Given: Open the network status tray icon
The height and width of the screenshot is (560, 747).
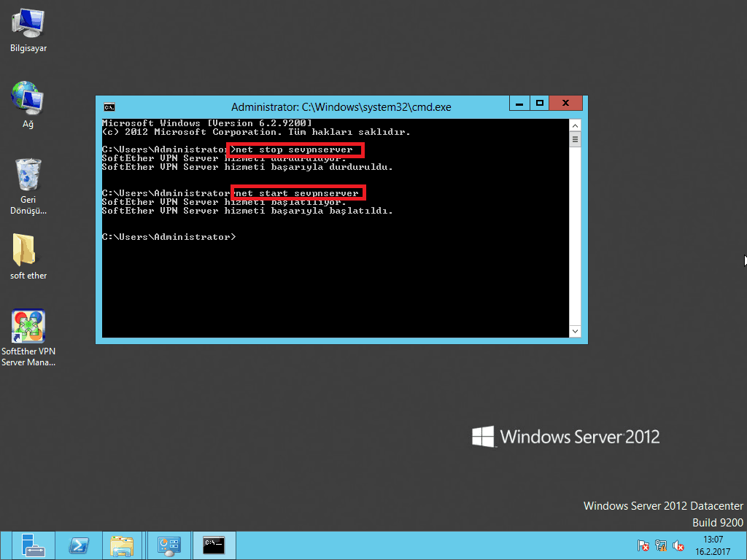Looking at the screenshot, I should (x=661, y=545).
